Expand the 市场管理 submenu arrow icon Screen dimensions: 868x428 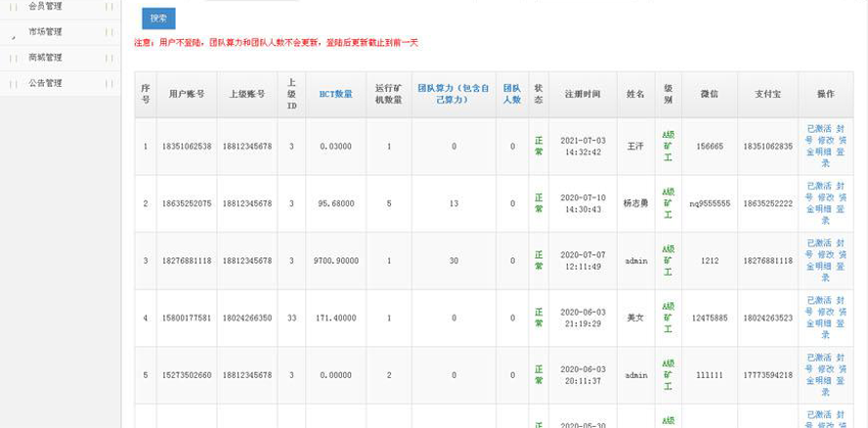tap(109, 32)
